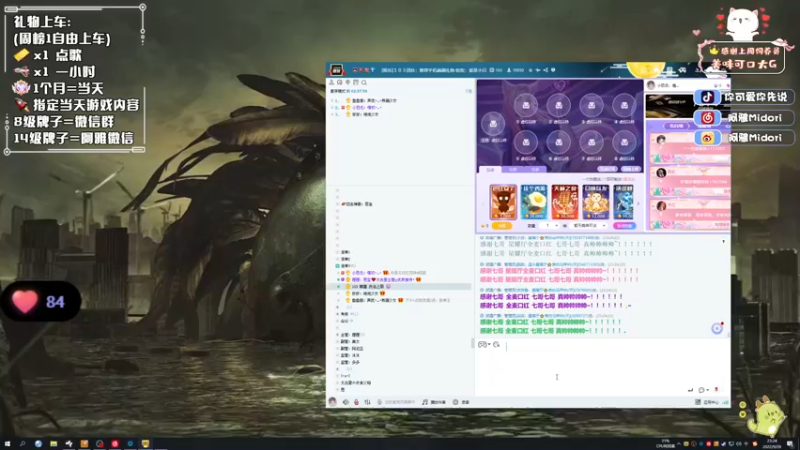Viewport: 800px width, 450px height.
Task: Click the floating round assistant icon in the chat
Action: point(717,329)
